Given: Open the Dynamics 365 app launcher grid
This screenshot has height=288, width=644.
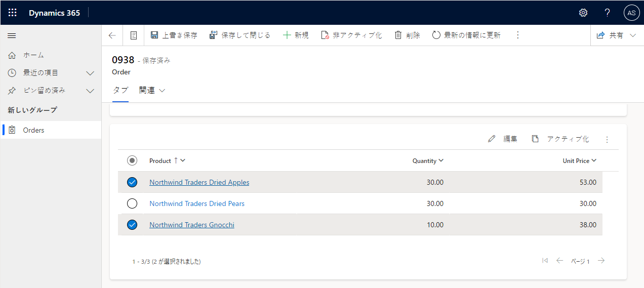Looking at the screenshot, I should (x=13, y=13).
